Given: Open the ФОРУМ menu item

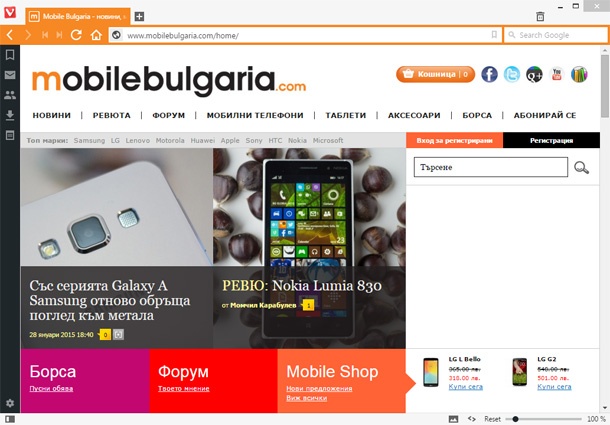Looking at the screenshot, I should pos(168,115).
